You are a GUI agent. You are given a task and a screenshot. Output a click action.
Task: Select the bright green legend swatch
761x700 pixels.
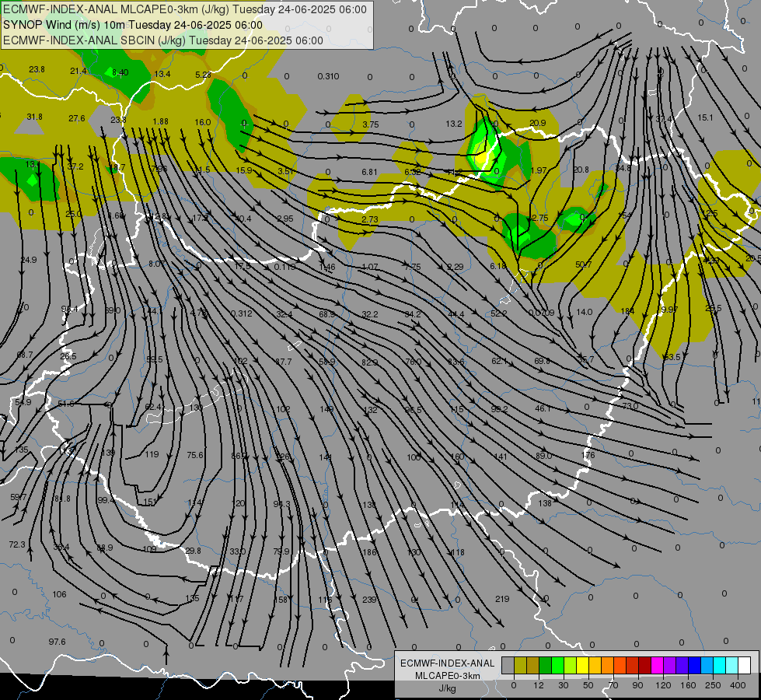point(557,666)
